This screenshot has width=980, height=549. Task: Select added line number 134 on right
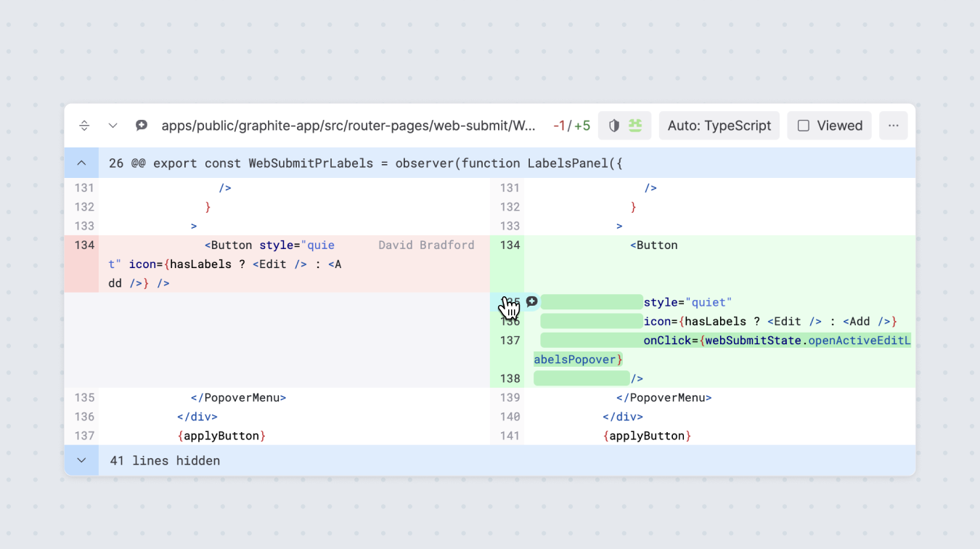pyautogui.click(x=510, y=245)
